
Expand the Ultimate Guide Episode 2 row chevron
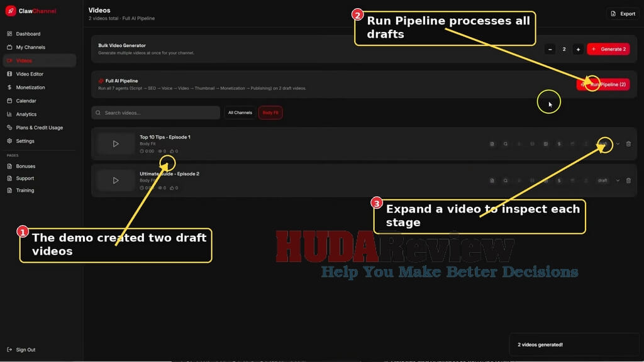[618, 180]
